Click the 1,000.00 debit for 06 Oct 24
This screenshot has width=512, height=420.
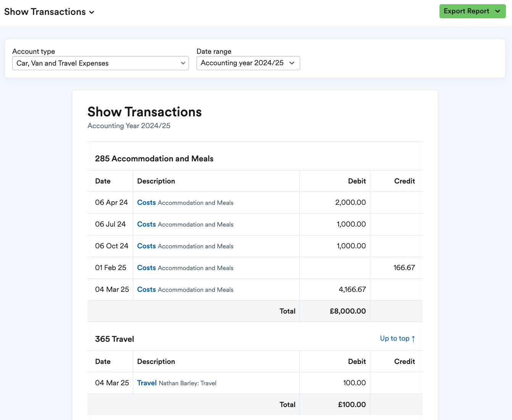tap(351, 246)
